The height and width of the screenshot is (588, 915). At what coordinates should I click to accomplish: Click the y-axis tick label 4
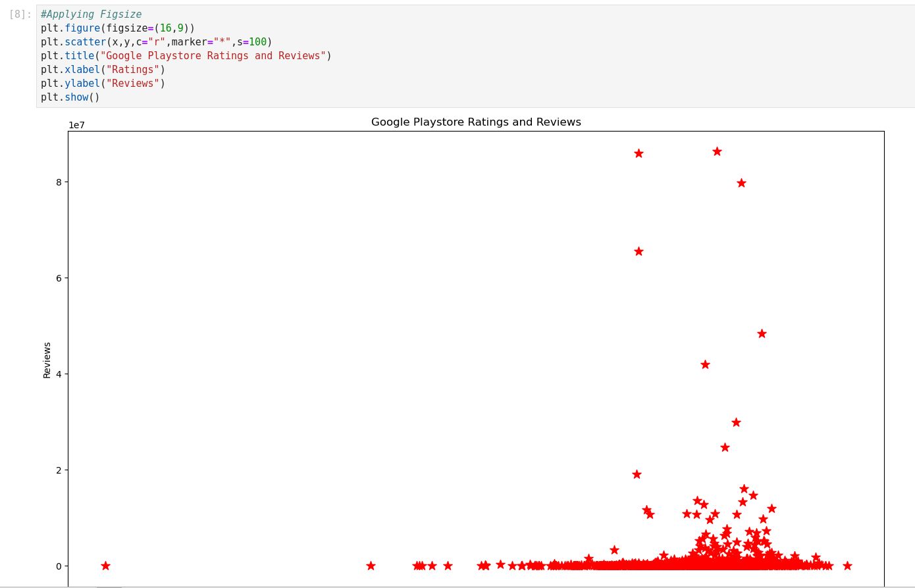59,374
